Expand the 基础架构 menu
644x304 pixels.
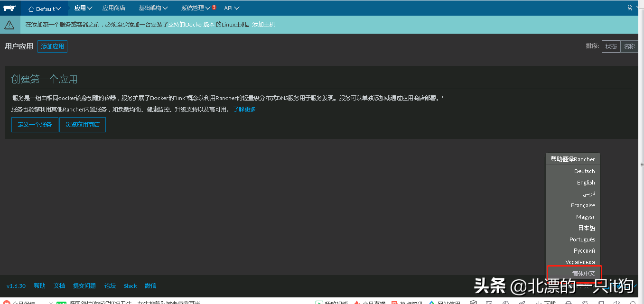(x=153, y=8)
